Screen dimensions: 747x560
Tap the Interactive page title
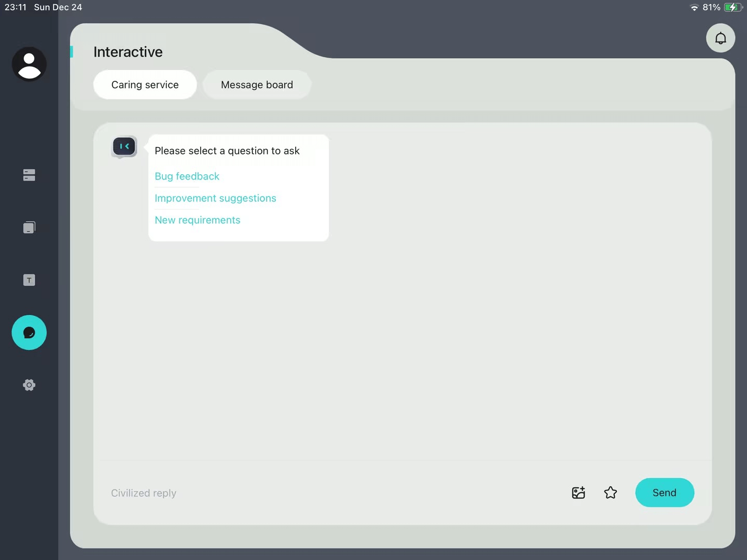pyautogui.click(x=128, y=52)
